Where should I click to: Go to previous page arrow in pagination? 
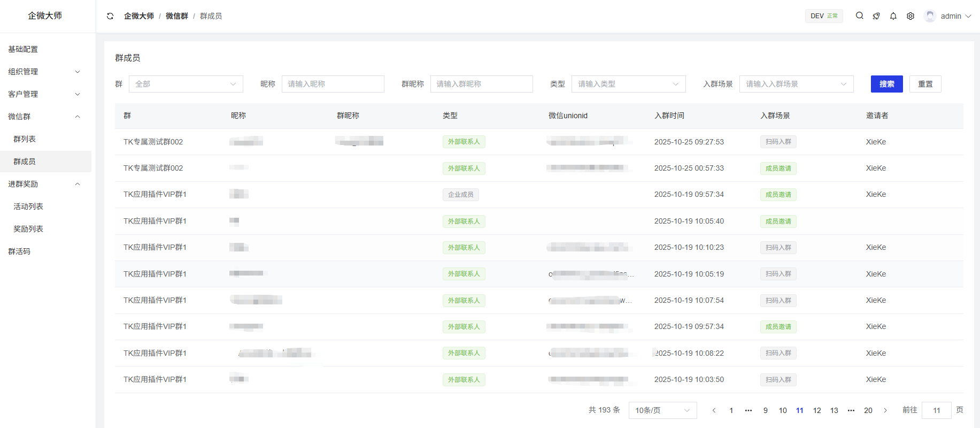tap(714, 410)
